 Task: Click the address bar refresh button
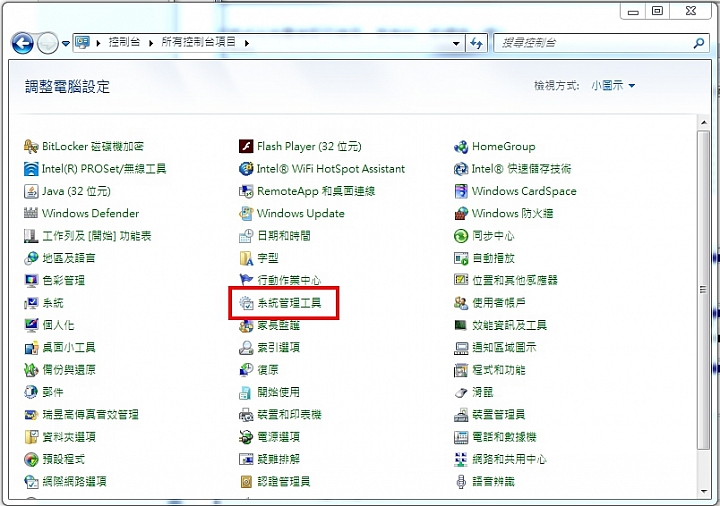[x=476, y=44]
